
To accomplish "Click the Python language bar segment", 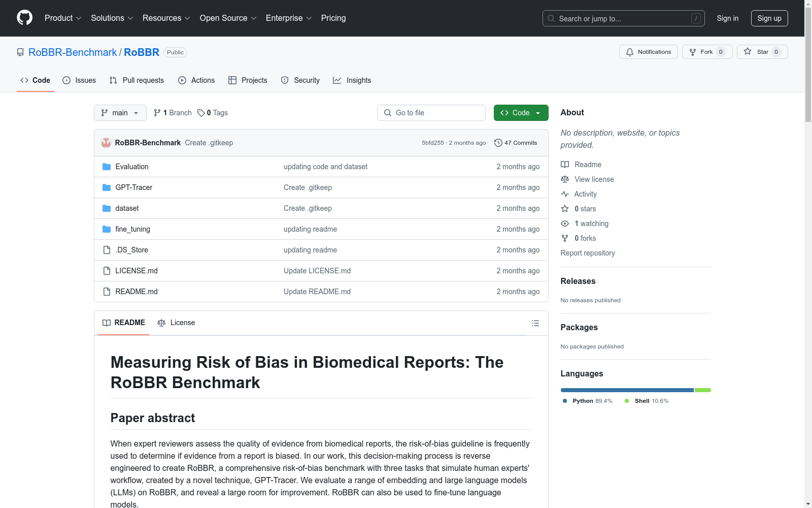I will tap(627, 390).
